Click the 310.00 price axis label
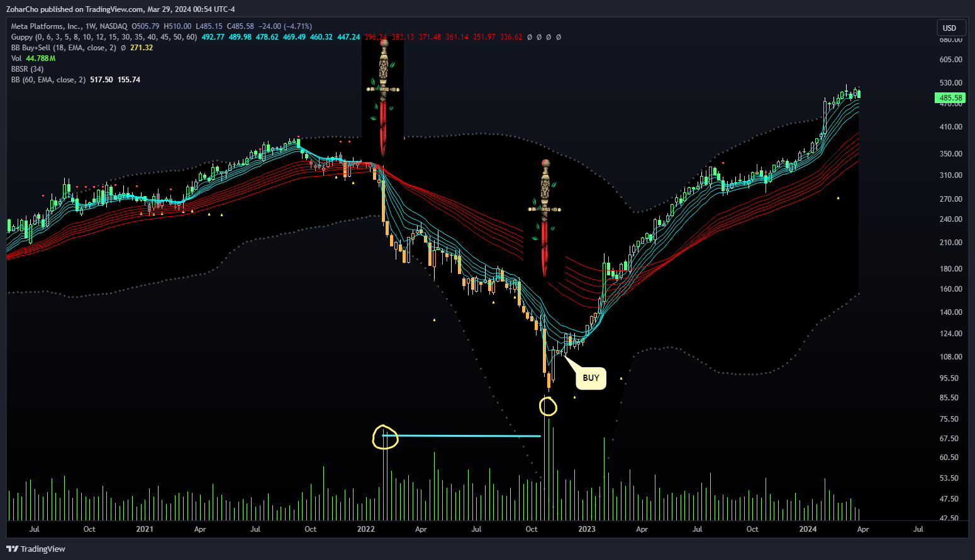Viewport: 975px width, 560px height. coord(950,175)
